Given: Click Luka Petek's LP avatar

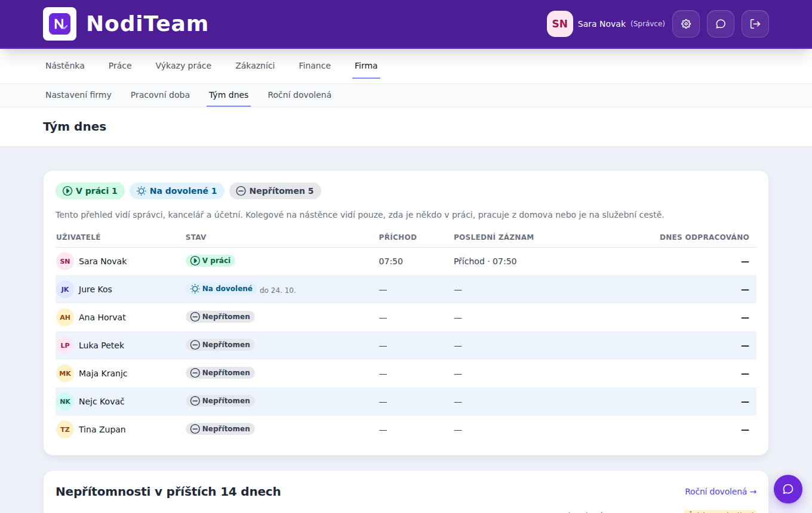Looking at the screenshot, I should (x=65, y=345).
